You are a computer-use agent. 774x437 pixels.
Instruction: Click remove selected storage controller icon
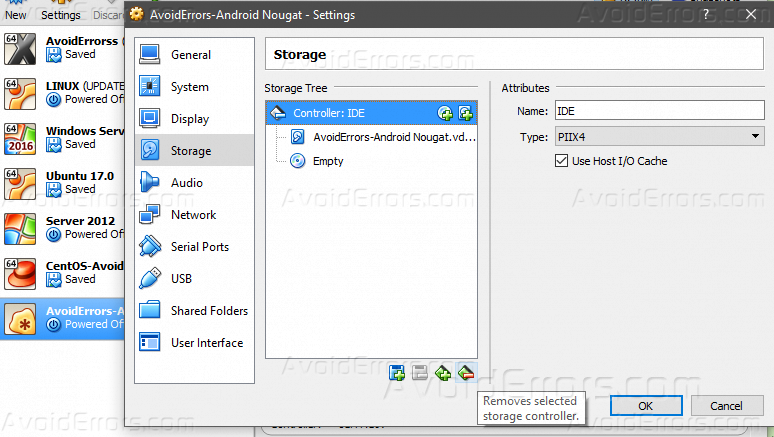[x=465, y=373]
